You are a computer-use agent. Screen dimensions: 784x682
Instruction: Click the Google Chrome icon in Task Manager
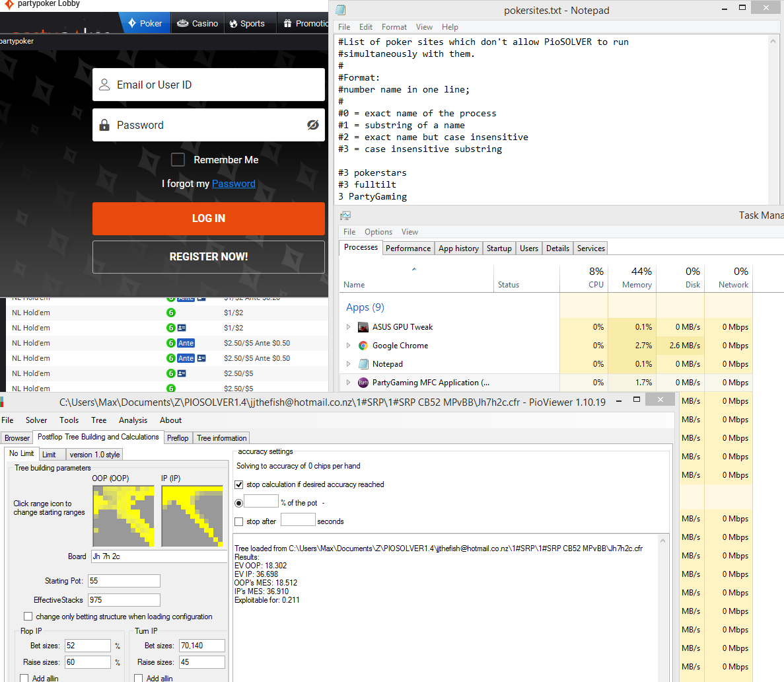click(363, 346)
